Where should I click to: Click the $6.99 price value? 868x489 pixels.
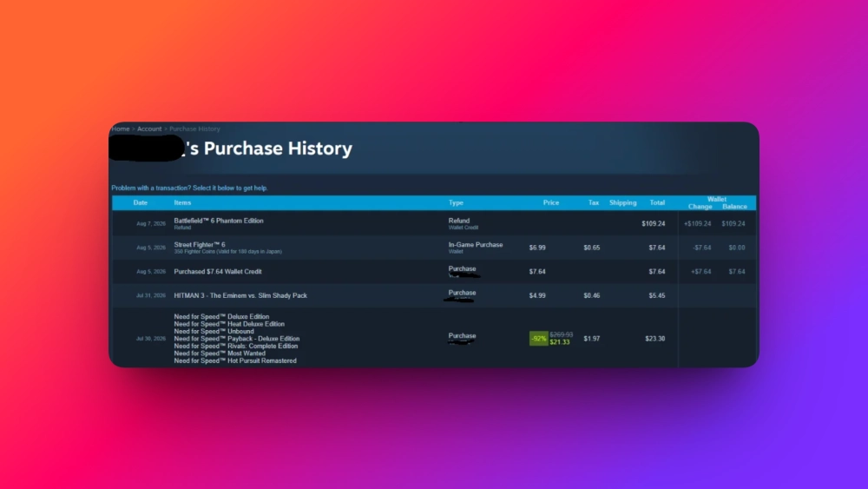coord(537,248)
